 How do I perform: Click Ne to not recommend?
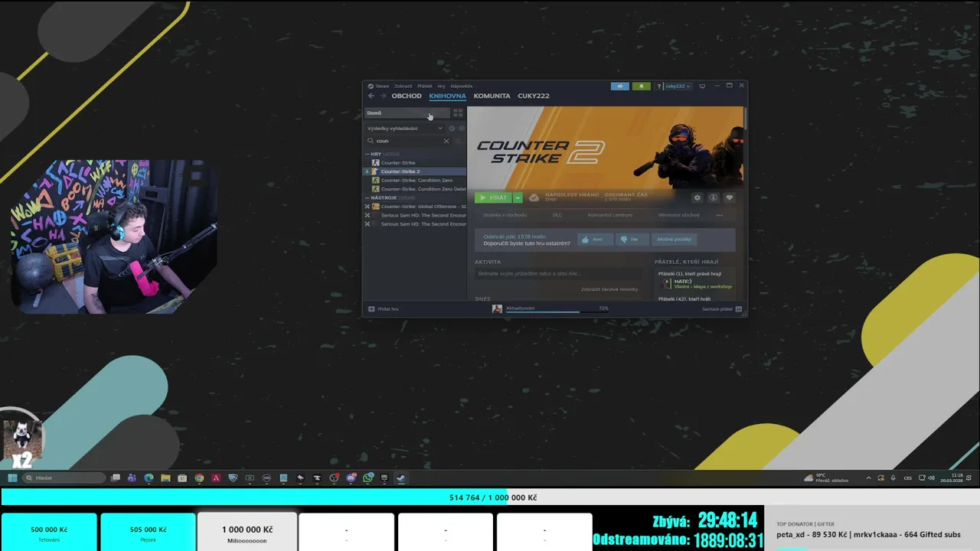point(632,240)
